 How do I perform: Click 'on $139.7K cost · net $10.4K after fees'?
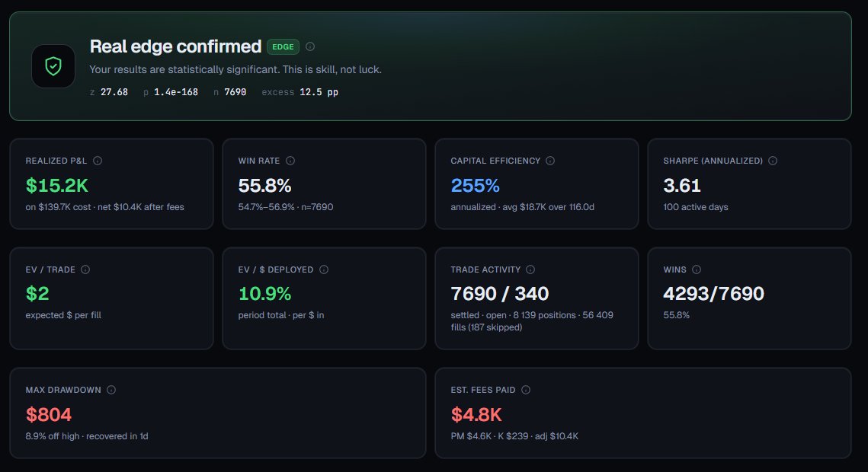(104, 207)
